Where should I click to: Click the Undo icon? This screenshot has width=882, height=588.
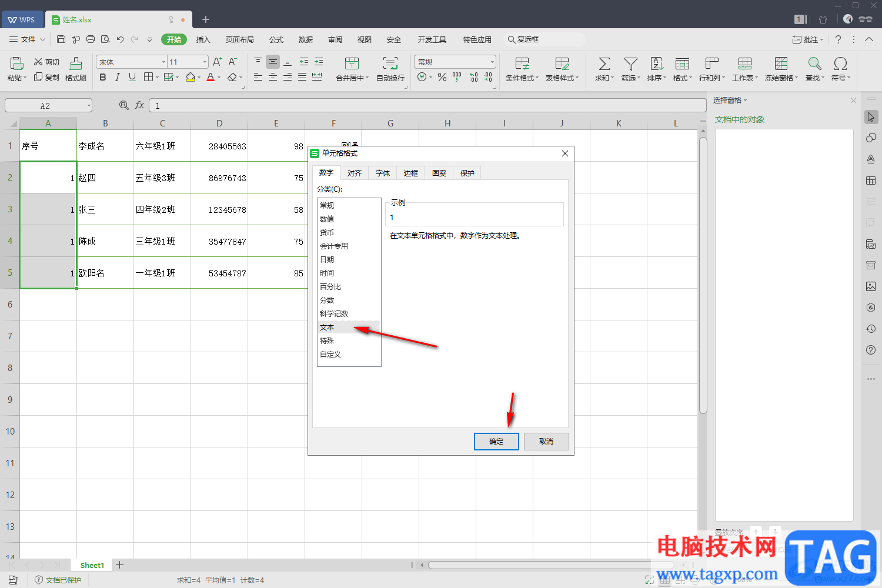pyautogui.click(x=120, y=39)
